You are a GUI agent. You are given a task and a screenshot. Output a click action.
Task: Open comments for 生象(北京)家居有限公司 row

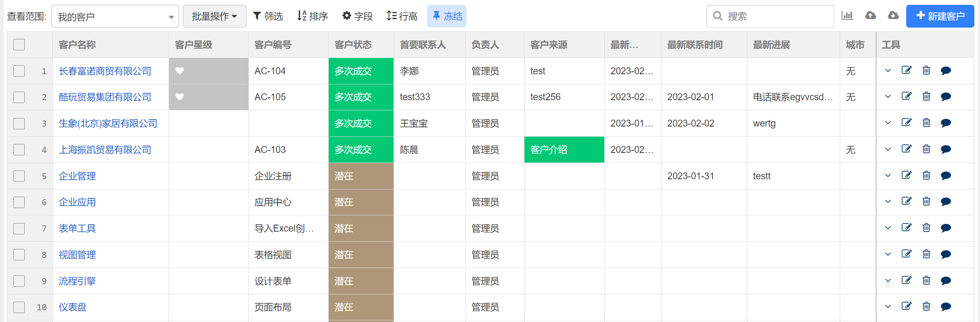[x=946, y=123]
